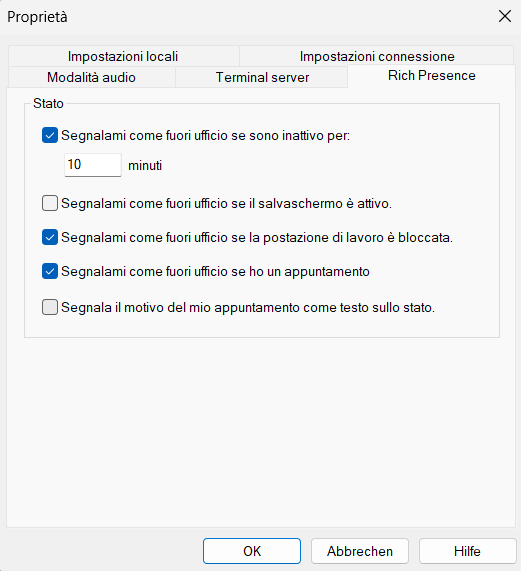Screen dimensions: 521x571
Task: Switch to the Impostazioni locali tab
Action: (123, 56)
